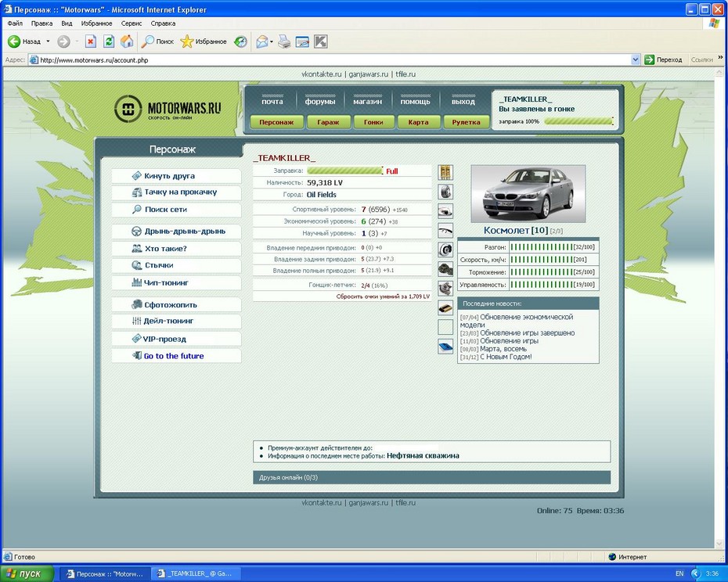This screenshot has height=582, width=728.
Task: Select the engine block part icon
Action: coord(445,269)
